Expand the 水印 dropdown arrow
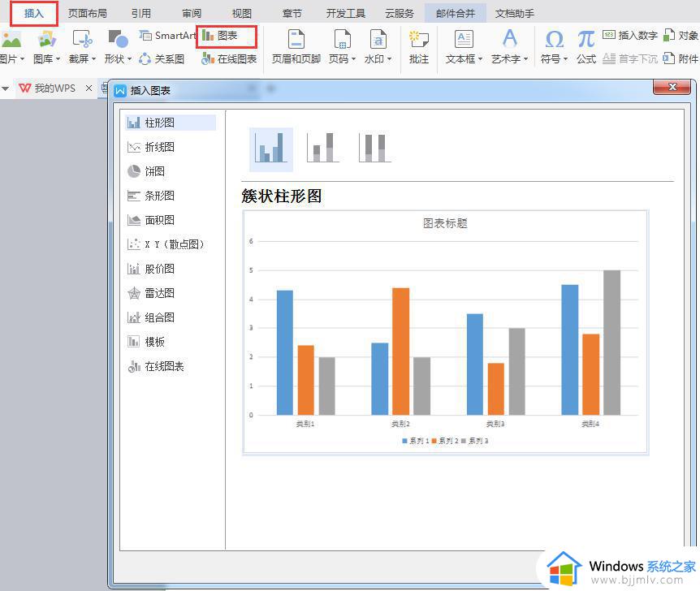The image size is (700, 591). [389, 59]
